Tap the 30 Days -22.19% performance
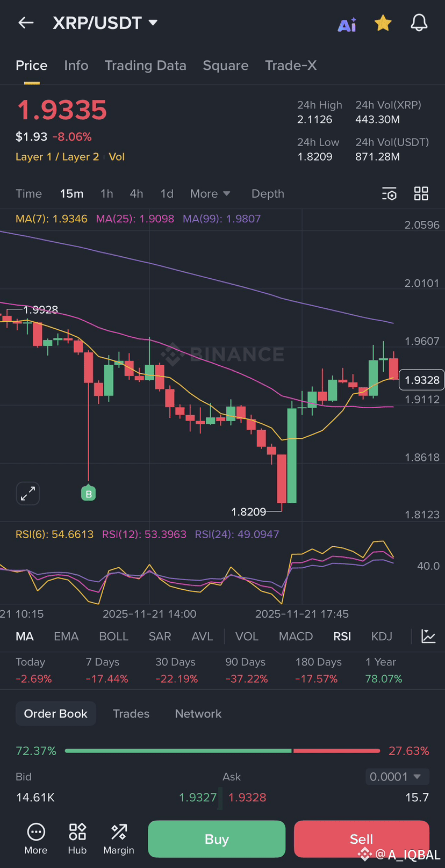The width and height of the screenshot is (445, 868). pos(177,670)
